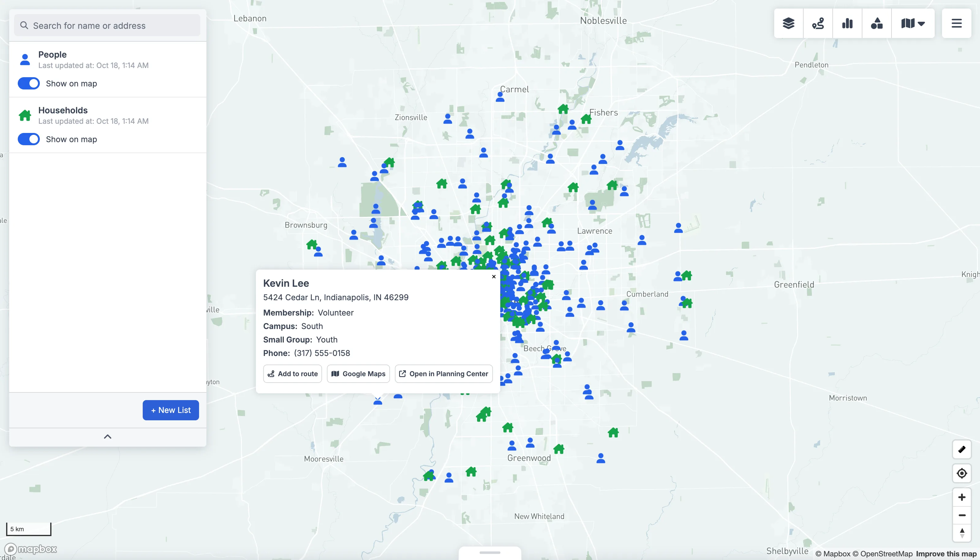Select the house marker near Brownsburg

[312, 244]
